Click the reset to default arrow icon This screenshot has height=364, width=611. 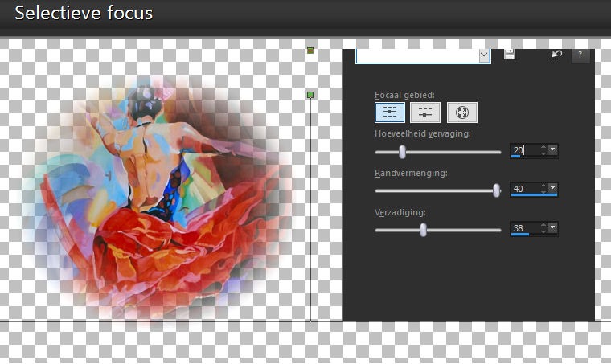(x=556, y=55)
